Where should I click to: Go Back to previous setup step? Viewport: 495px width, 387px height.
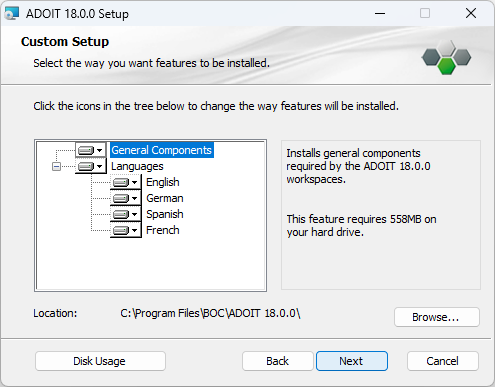pos(277,361)
